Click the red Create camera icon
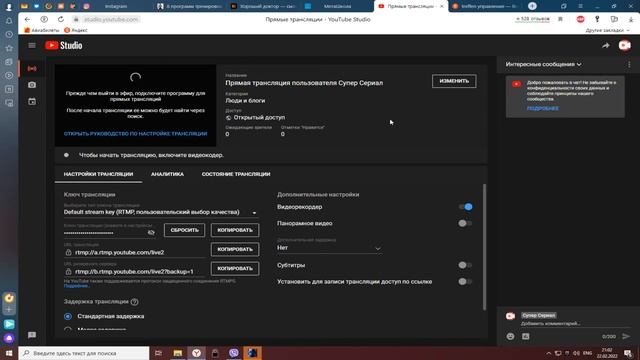This screenshot has height=360, width=640. pyautogui.click(x=624, y=45)
